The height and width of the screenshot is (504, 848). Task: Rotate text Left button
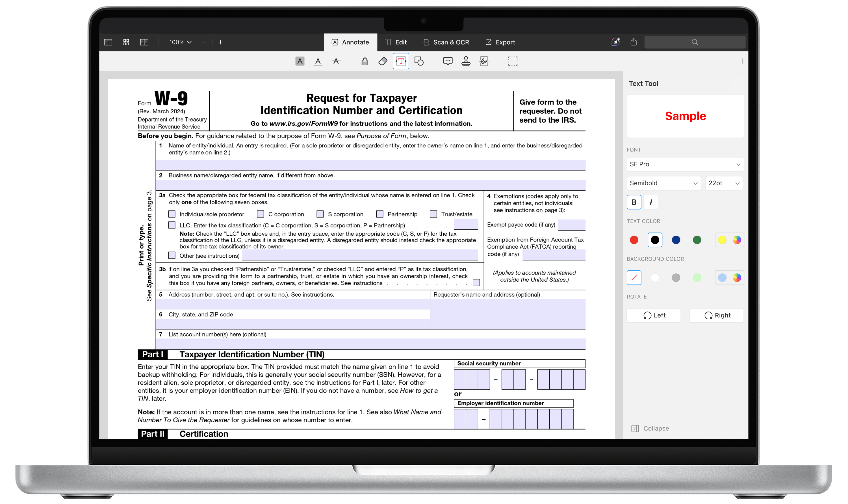pos(653,315)
